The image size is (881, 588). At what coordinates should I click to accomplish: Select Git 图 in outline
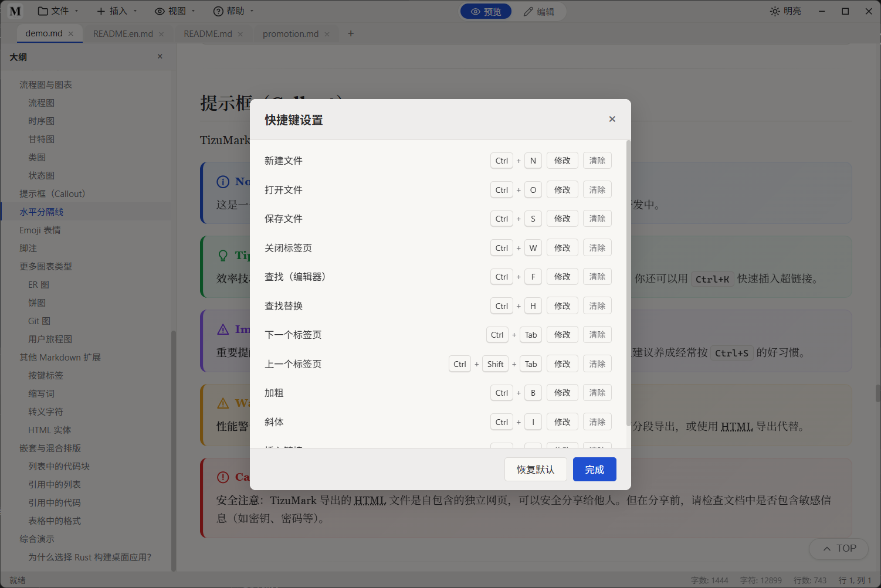(39, 321)
